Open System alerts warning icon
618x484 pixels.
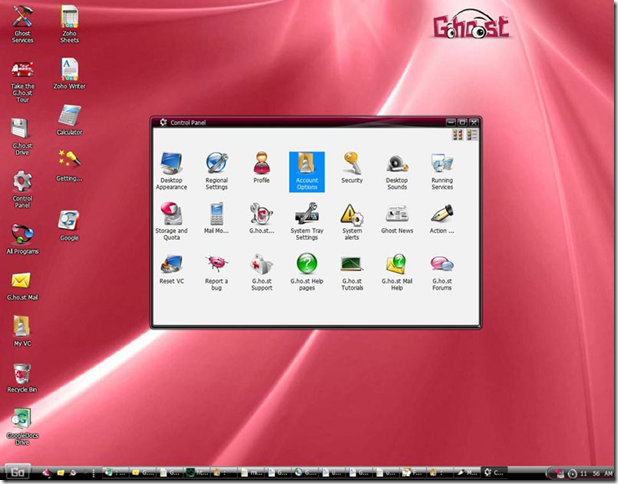pos(352,222)
